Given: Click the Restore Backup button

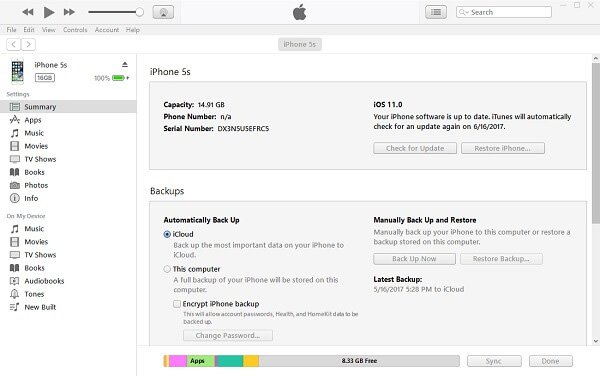Looking at the screenshot, I should 501,259.
